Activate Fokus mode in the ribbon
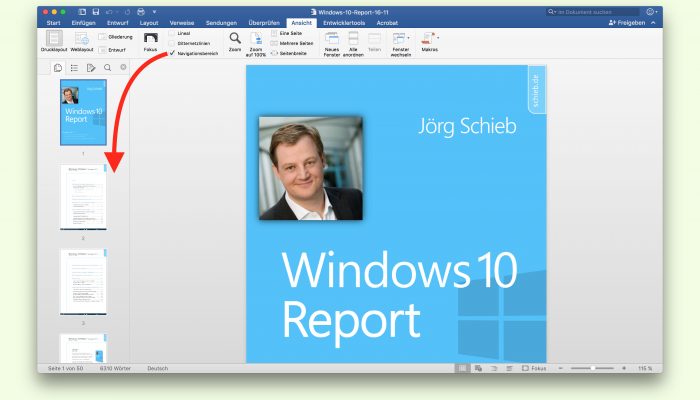 150,39
